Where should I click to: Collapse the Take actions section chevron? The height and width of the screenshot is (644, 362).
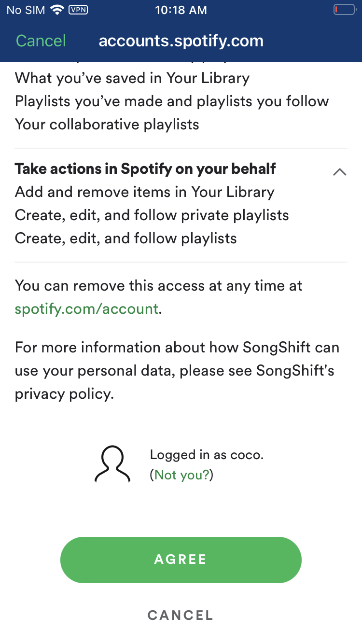pyautogui.click(x=340, y=172)
